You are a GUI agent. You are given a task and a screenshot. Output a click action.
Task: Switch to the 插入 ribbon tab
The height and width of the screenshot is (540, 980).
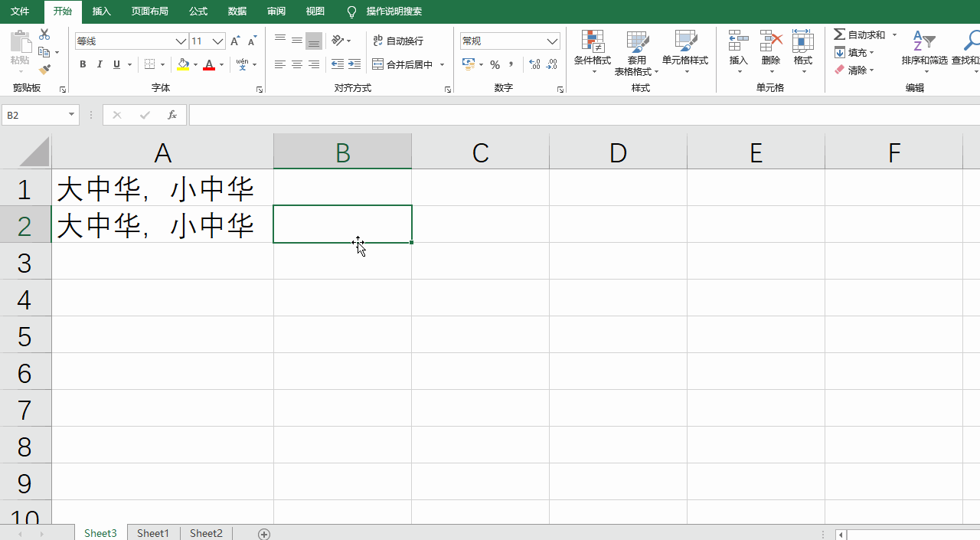click(102, 11)
